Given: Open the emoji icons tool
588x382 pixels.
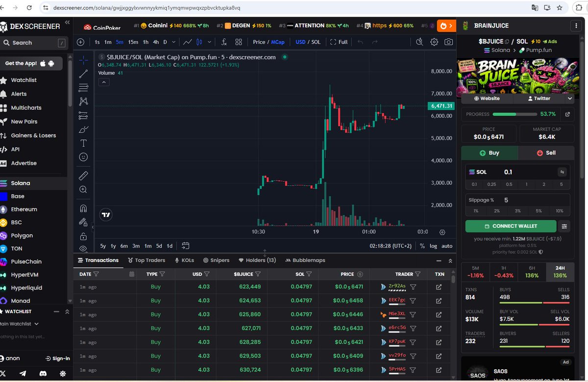Looking at the screenshot, I should click(x=83, y=157).
